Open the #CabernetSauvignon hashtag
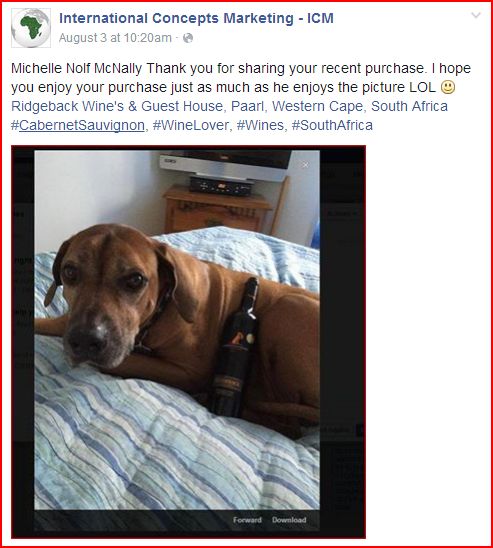The image size is (493, 548). (78, 125)
